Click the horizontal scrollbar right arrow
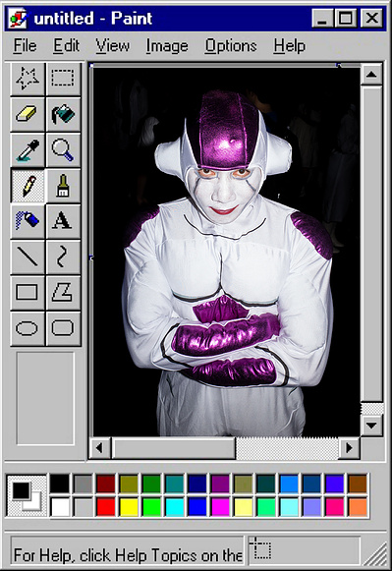The image size is (392, 571). click(349, 448)
